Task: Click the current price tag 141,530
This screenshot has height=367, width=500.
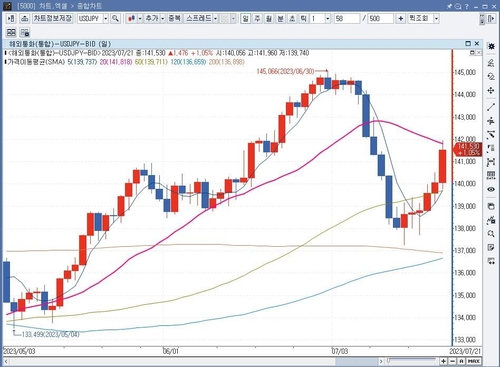Action: pos(468,149)
